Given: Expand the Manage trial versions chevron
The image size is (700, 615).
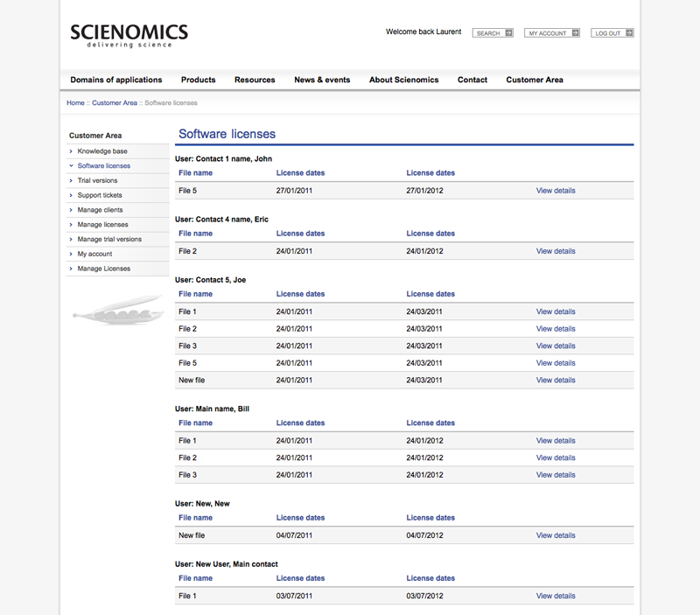Looking at the screenshot, I should 71,239.
